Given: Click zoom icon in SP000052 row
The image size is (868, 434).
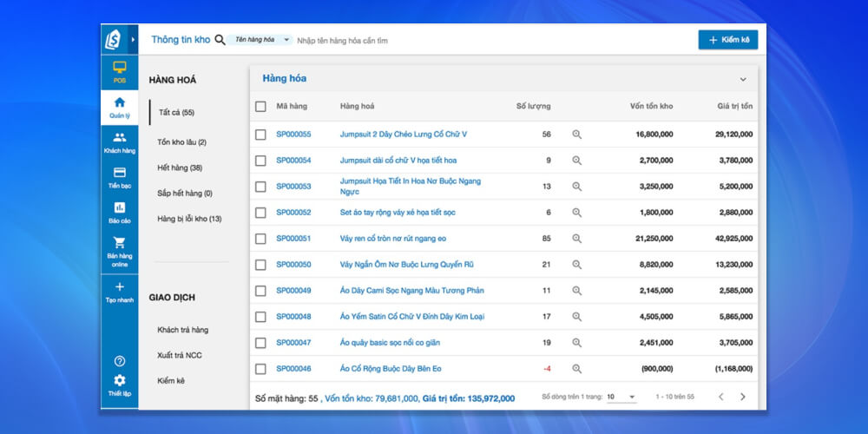Looking at the screenshot, I should [x=577, y=213].
